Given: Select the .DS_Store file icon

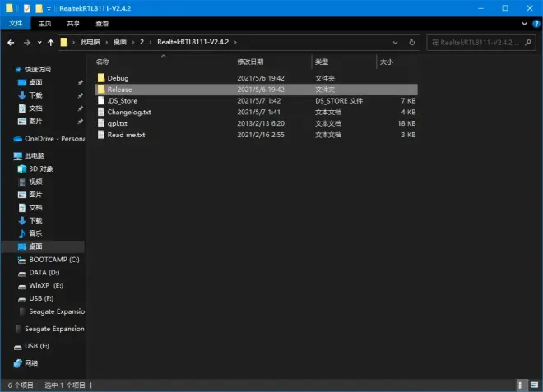Looking at the screenshot, I should click(100, 101).
